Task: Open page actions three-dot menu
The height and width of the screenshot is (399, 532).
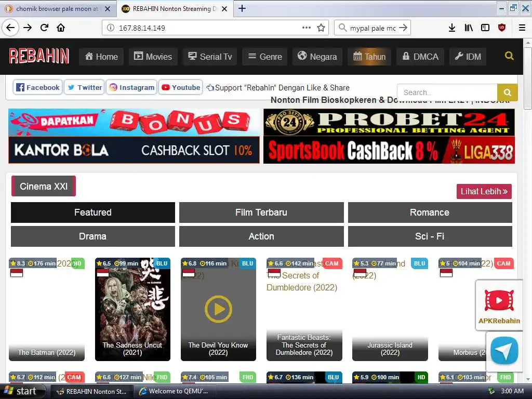Action: tap(307, 28)
